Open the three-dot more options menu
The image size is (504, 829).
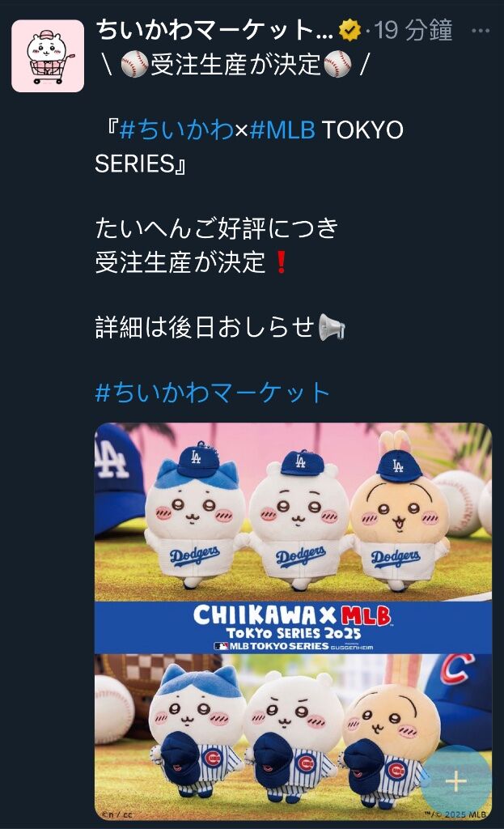[x=480, y=31]
